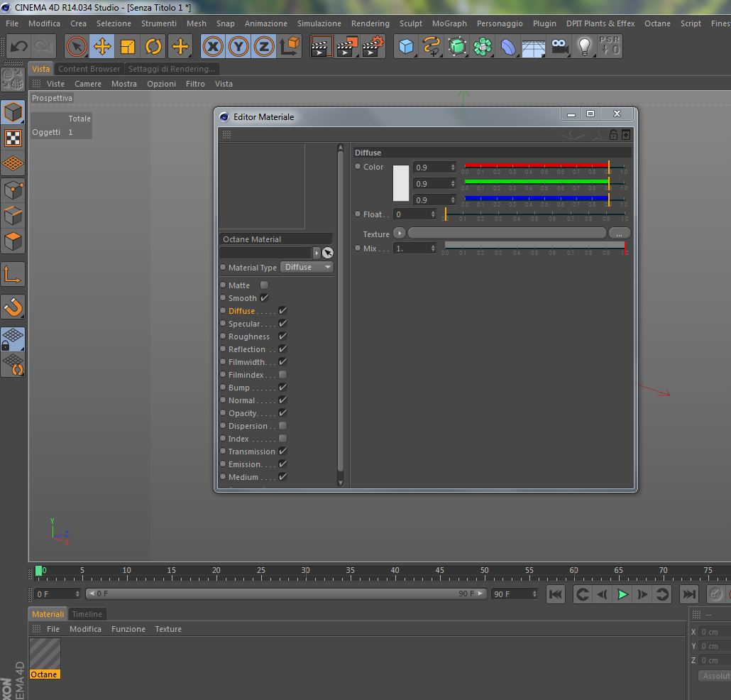The image size is (731, 700).
Task: Enable the Index checkbox
Action: 282,438
